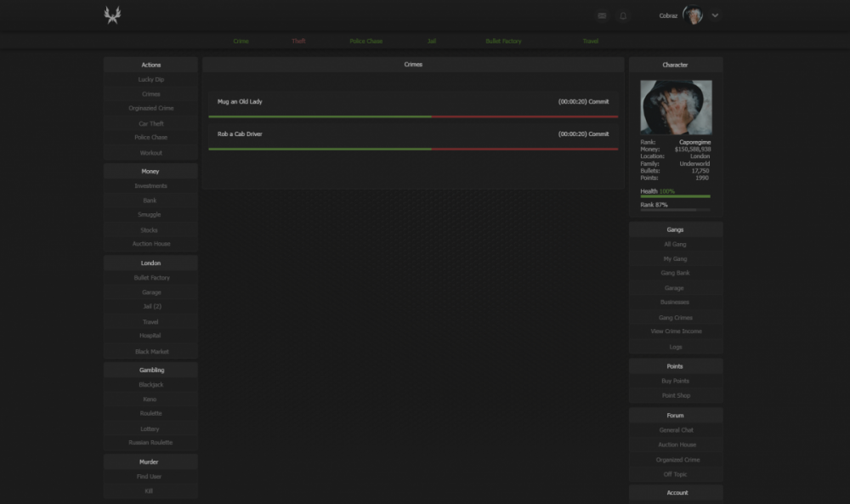Open Lucky Dip from Actions
This screenshot has width=850, height=504.
coord(151,80)
